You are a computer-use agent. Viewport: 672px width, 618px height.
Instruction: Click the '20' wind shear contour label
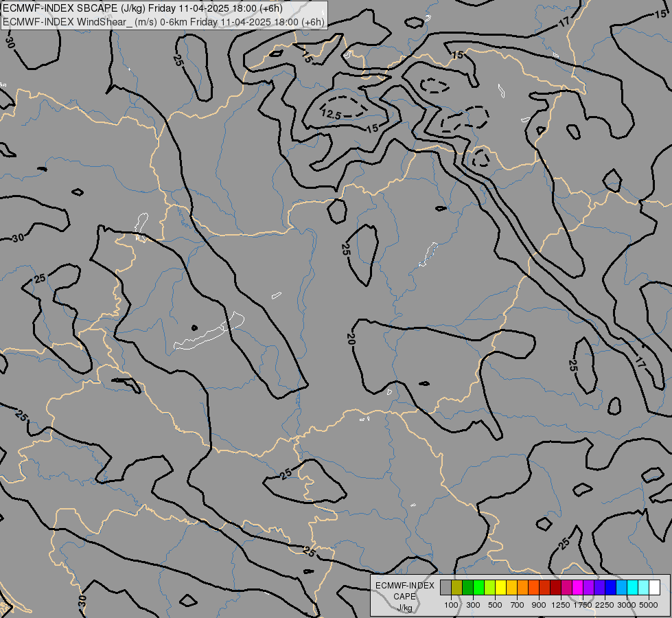(x=351, y=339)
